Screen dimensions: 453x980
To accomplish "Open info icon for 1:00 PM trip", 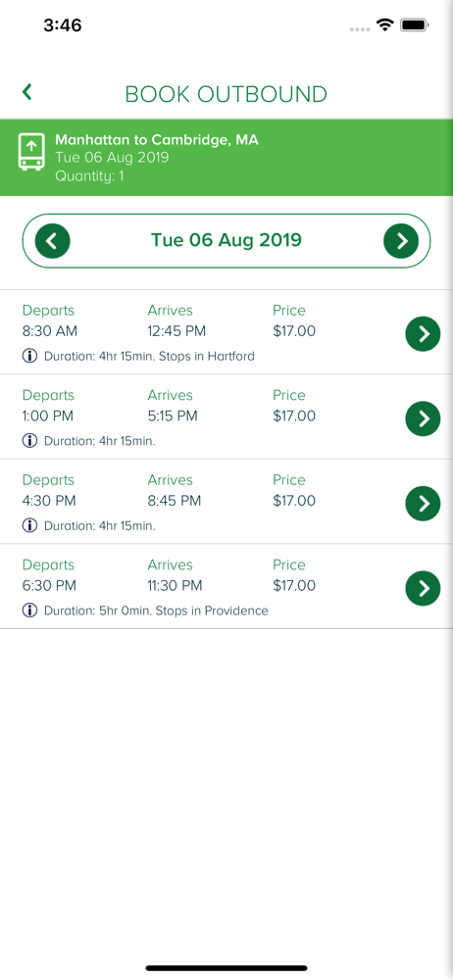I will click(x=29, y=441).
